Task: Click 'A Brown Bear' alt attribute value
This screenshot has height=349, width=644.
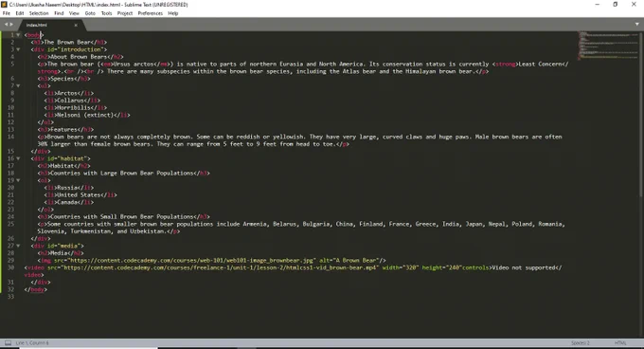Action: (356, 260)
